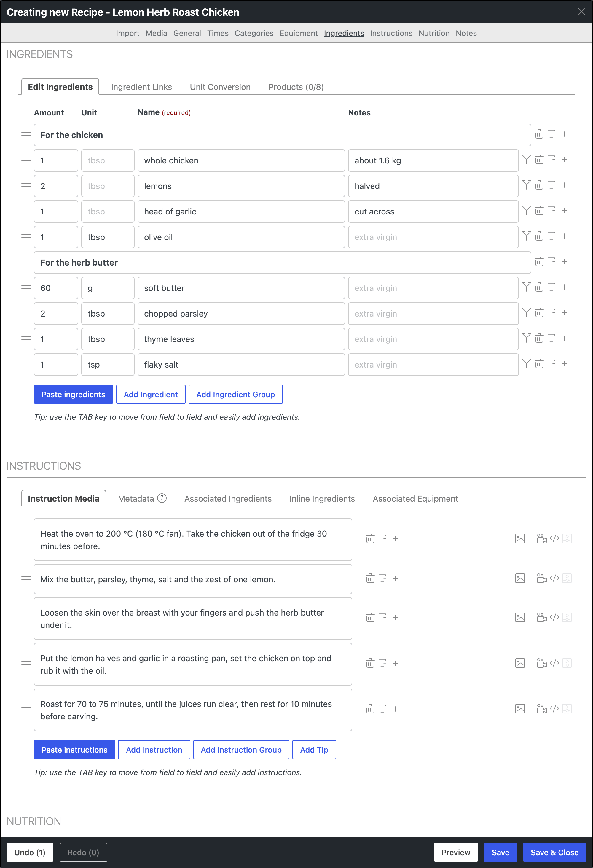The width and height of the screenshot is (593, 868).
Task: Click the Save button
Action: click(500, 852)
